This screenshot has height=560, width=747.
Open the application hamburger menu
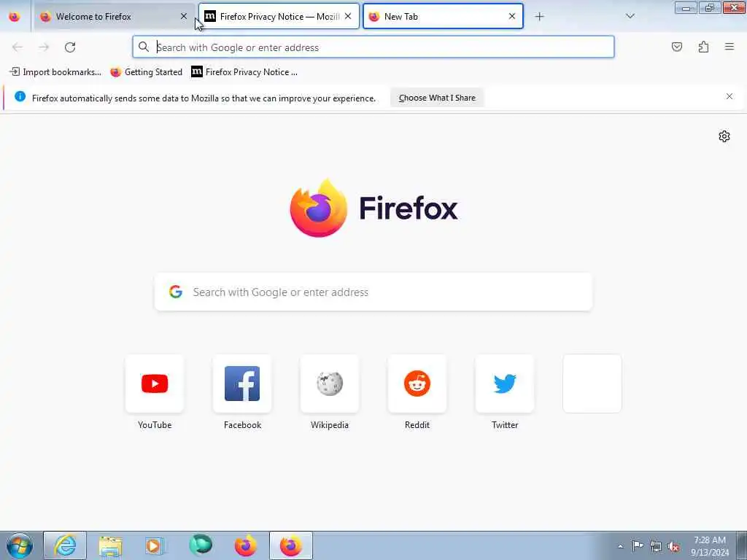(x=729, y=47)
